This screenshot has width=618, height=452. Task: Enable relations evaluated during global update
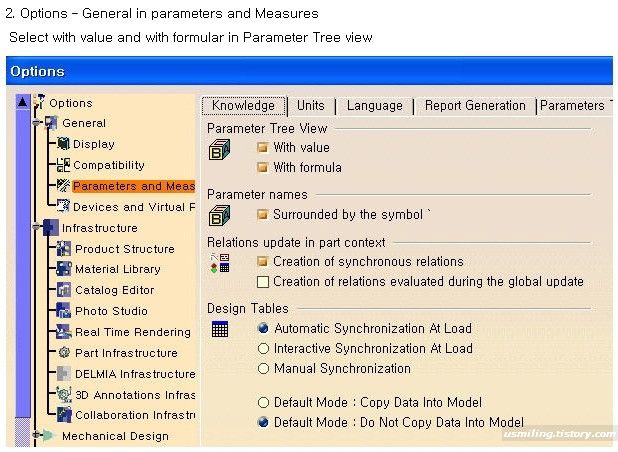pos(263,282)
